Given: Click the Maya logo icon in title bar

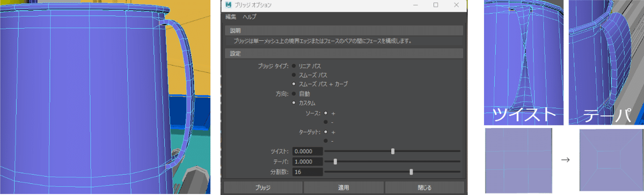Looking at the screenshot, I should [x=229, y=5].
